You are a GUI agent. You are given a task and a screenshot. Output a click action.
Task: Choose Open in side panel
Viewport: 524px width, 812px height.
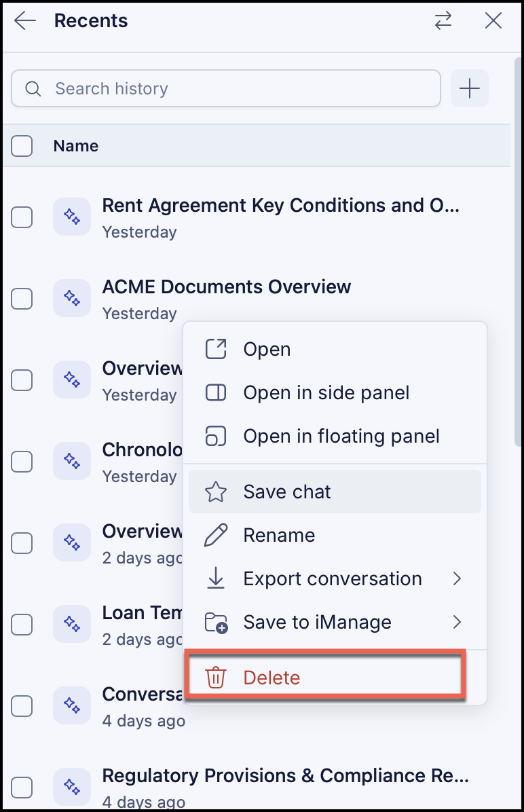(335, 392)
